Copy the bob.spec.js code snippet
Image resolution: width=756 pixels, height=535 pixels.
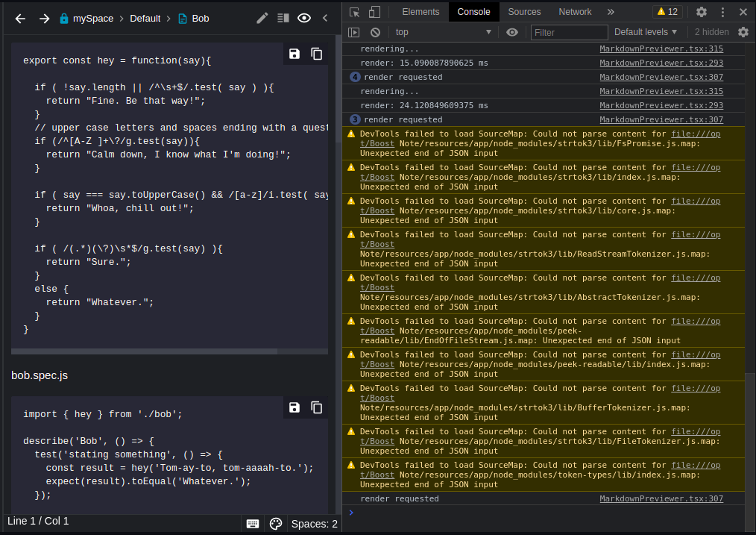tap(317, 407)
